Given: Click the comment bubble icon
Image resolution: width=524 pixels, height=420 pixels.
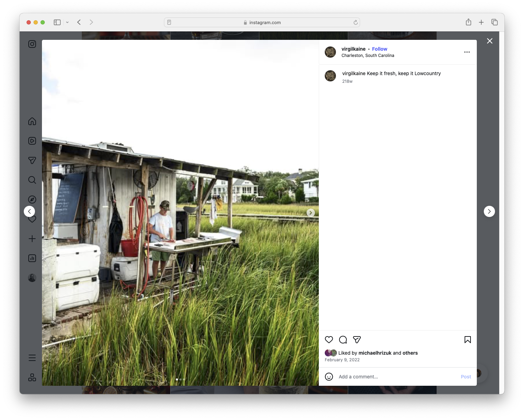Looking at the screenshot, I should [x=343, y=340].
